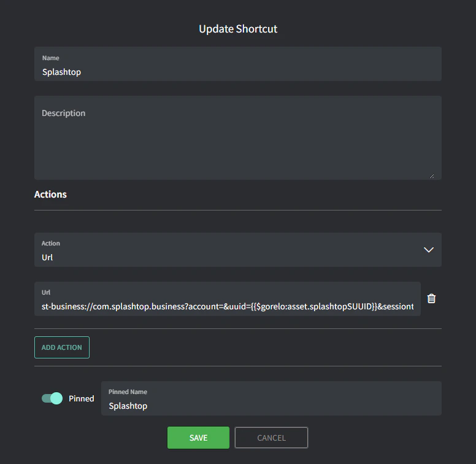
Task: Click into the Description text area
Action: pos(238,137)
